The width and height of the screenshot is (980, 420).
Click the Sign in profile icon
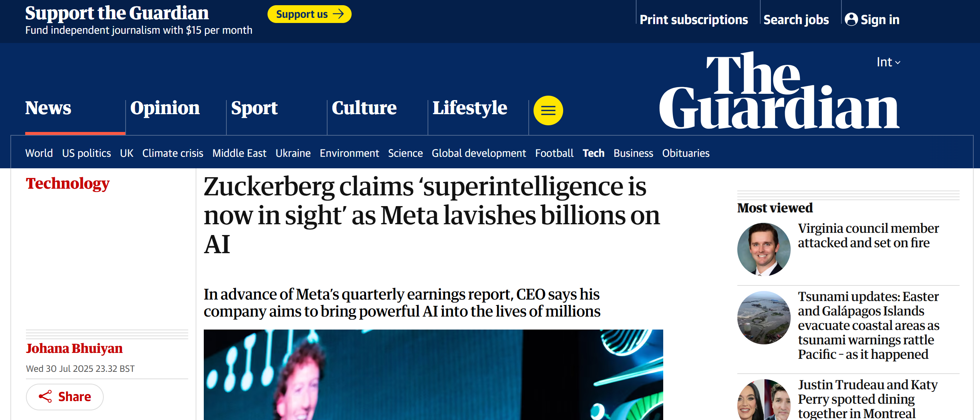pyautogui.click(x=851, y=19)
